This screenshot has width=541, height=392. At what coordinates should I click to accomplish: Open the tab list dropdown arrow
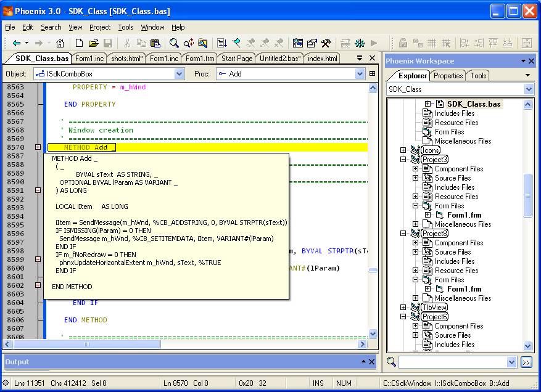359,58
